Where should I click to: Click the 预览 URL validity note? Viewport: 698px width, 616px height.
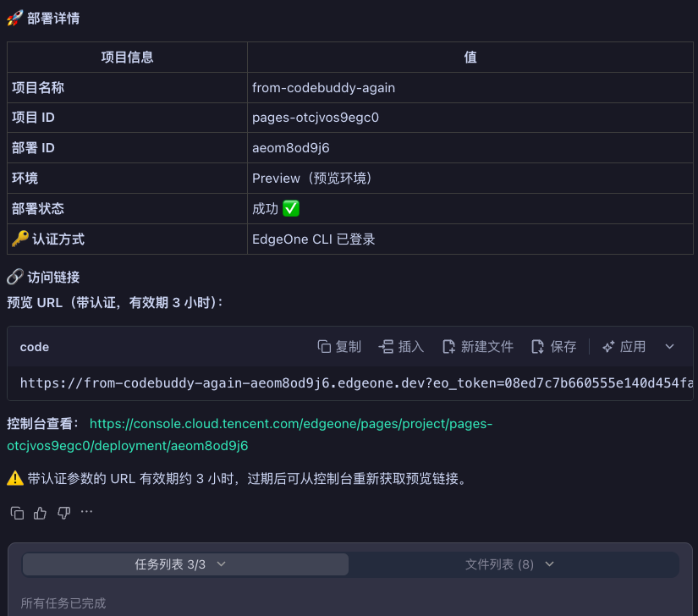(115, 303)
